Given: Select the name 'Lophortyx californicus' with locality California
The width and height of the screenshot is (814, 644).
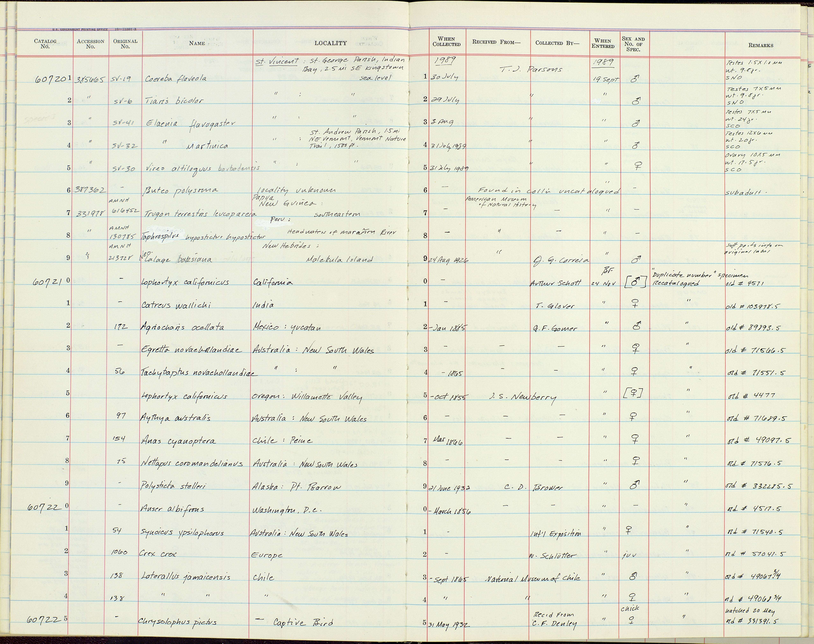Looking at the screenshot, I should tap(185, 282).
